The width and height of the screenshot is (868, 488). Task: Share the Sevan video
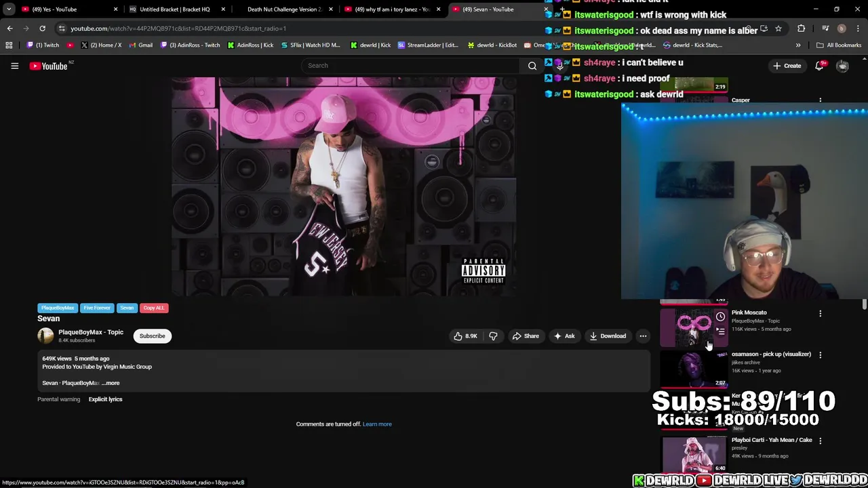click(x=526, y=336)
